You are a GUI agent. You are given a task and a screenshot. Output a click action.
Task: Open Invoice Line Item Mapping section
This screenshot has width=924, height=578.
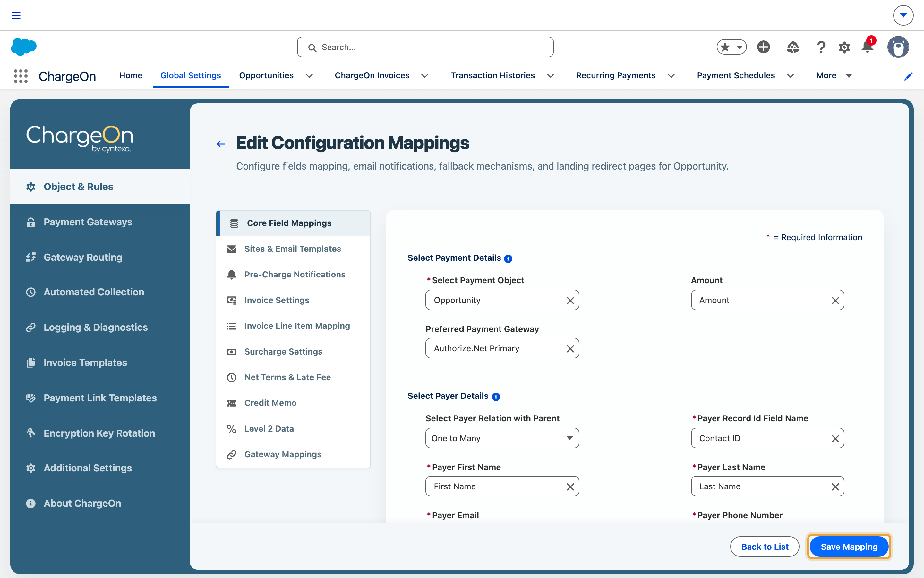click(293, 326)
